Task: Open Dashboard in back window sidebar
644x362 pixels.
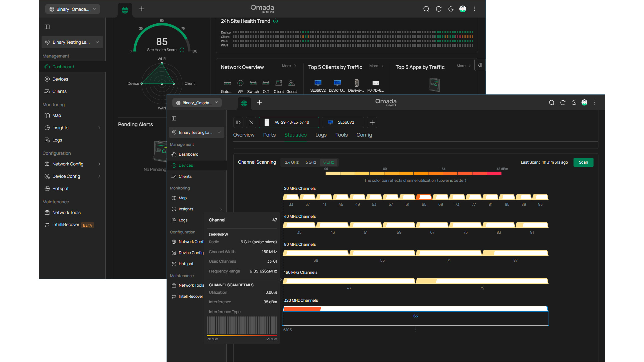Action: (x=72, y=67)
